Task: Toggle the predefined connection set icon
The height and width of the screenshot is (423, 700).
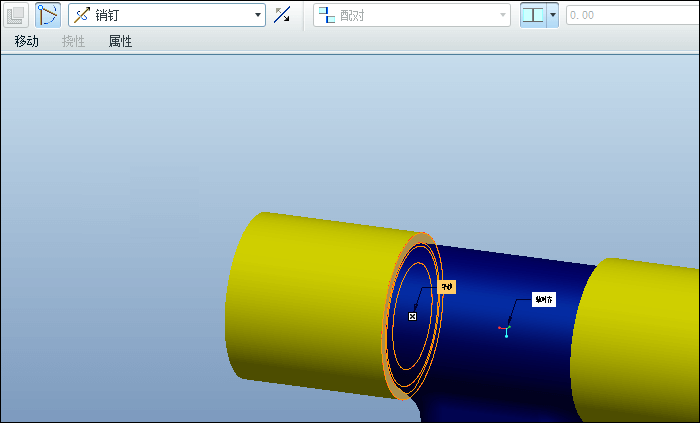Action: click(x=48, y=15)
